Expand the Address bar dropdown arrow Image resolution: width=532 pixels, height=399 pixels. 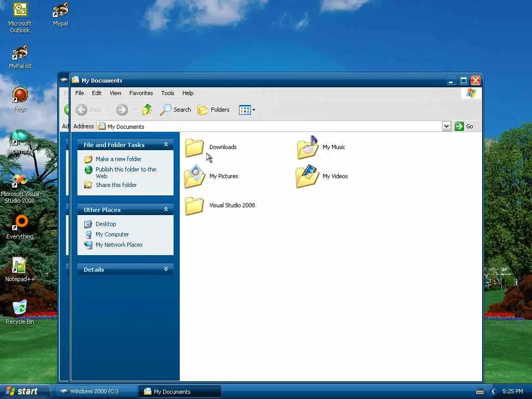pos(446,126)
